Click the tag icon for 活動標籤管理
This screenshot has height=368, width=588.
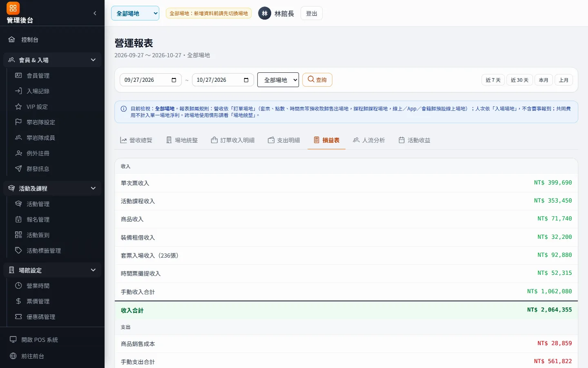(18, 251)
